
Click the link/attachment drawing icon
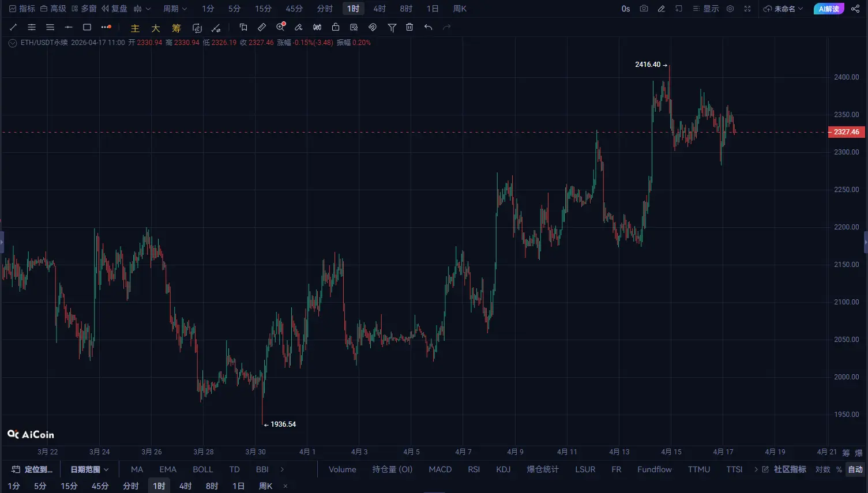pos(373,27)
